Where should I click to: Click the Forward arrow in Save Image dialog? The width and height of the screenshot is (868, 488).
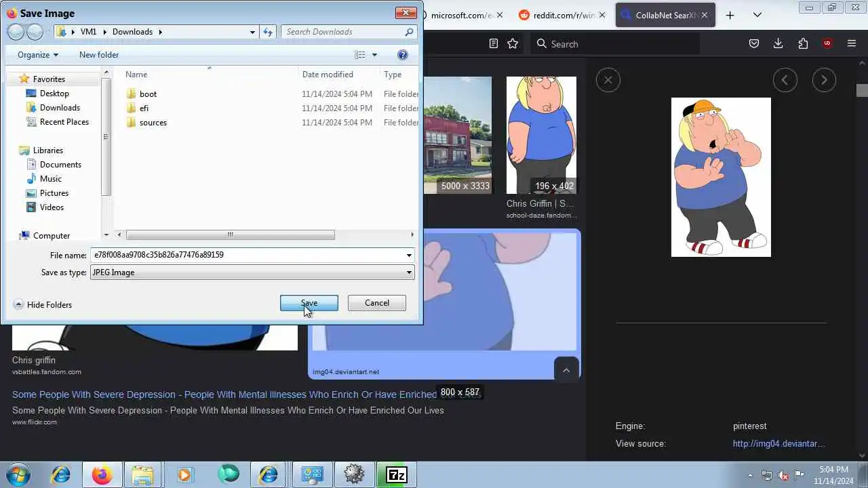point(35,32)
